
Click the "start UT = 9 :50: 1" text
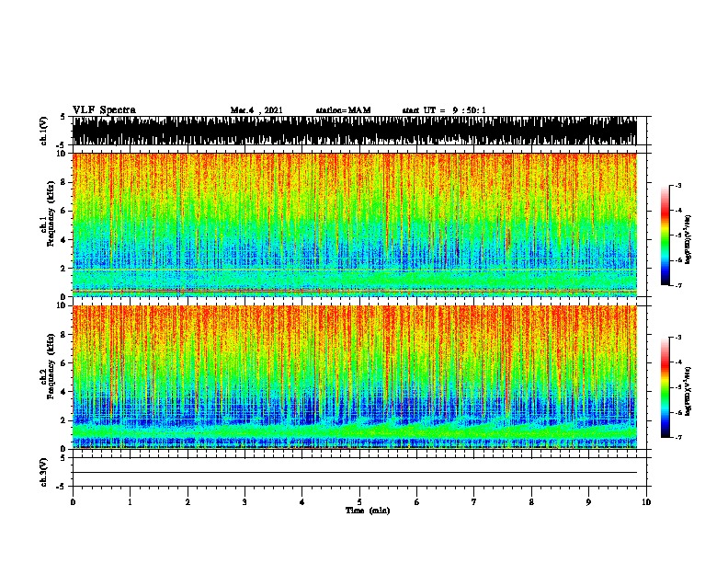[444, 110]
